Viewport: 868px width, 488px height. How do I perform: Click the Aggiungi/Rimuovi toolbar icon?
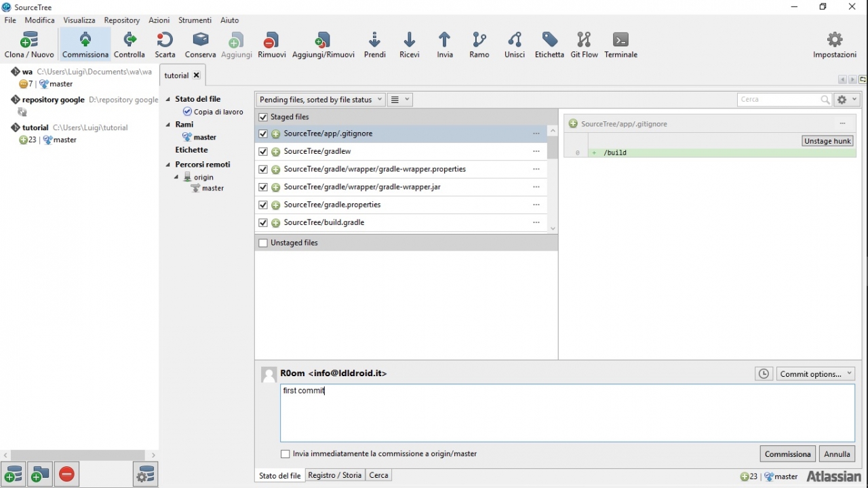[323, 45]
